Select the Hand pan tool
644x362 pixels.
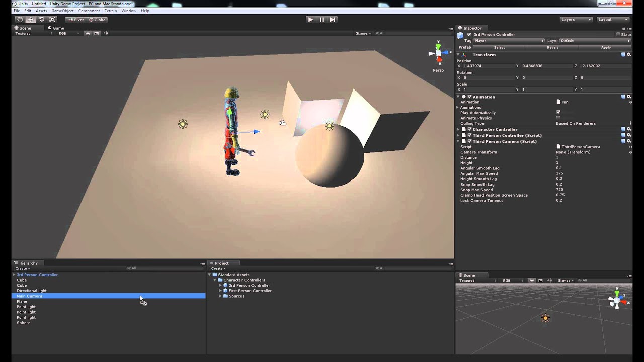point(20,20)
